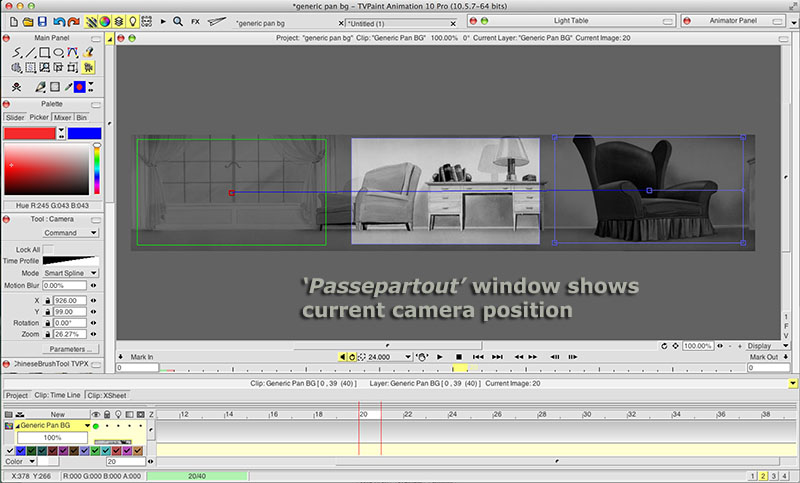Toggle the brush tools panel icon in top toolbar
The image size is (800, 483).
(91, 21)
